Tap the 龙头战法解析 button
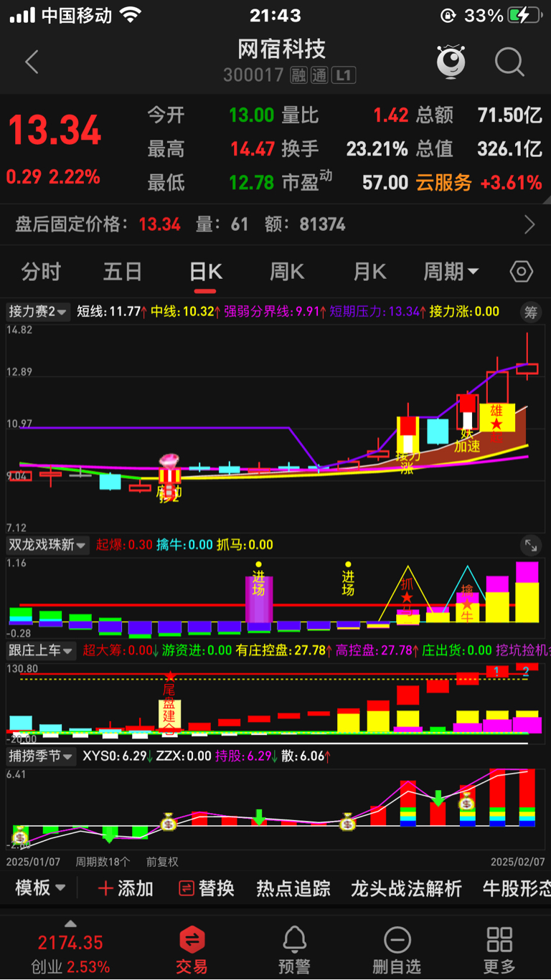 point(406,889)
